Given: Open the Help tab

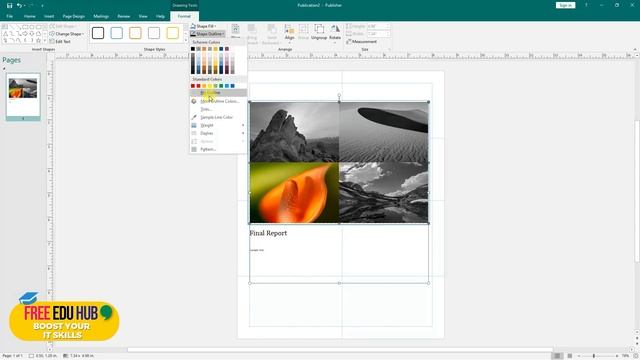Looking at the screenshot, I should click(160, 16).
